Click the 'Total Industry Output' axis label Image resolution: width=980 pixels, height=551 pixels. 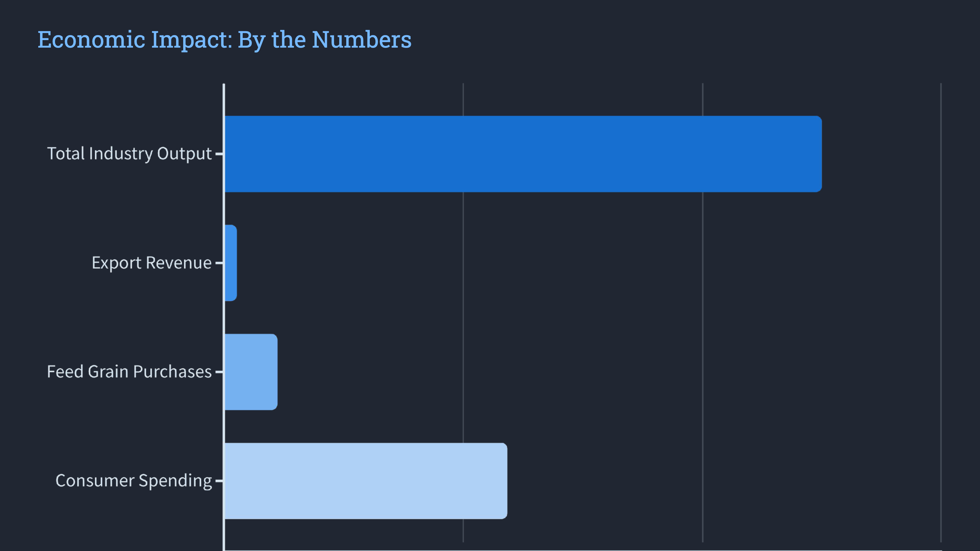pyautogui.click(x=129, y=154)
